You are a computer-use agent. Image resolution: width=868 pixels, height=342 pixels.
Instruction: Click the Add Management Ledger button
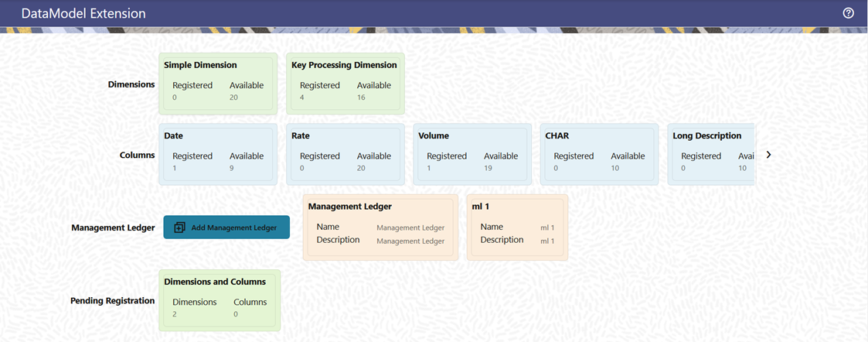pos(226,227)
